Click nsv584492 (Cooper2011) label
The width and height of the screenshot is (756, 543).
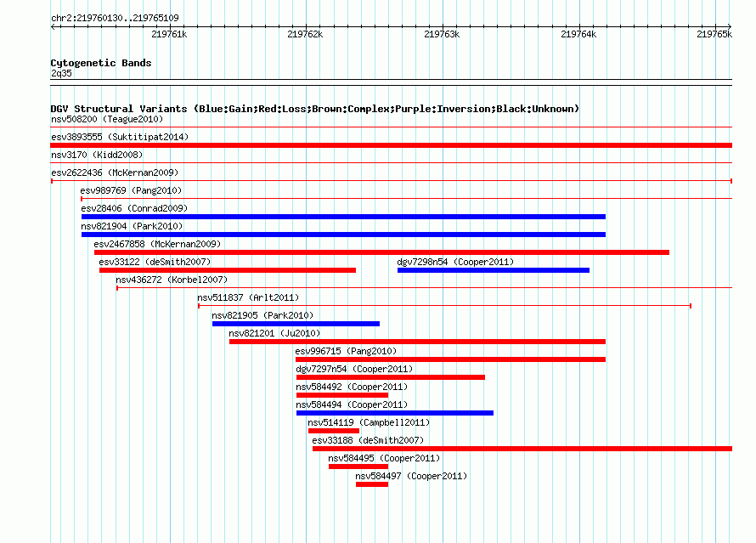click(352, 387)
